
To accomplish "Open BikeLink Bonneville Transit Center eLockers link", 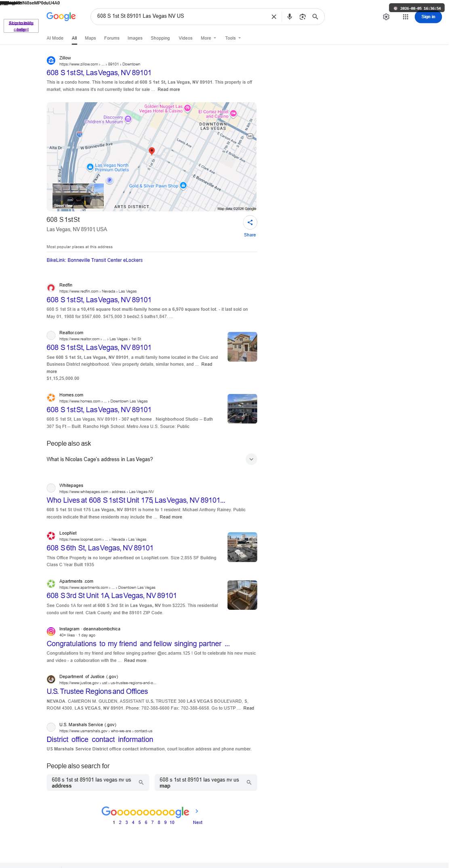I will pos(95,260).
